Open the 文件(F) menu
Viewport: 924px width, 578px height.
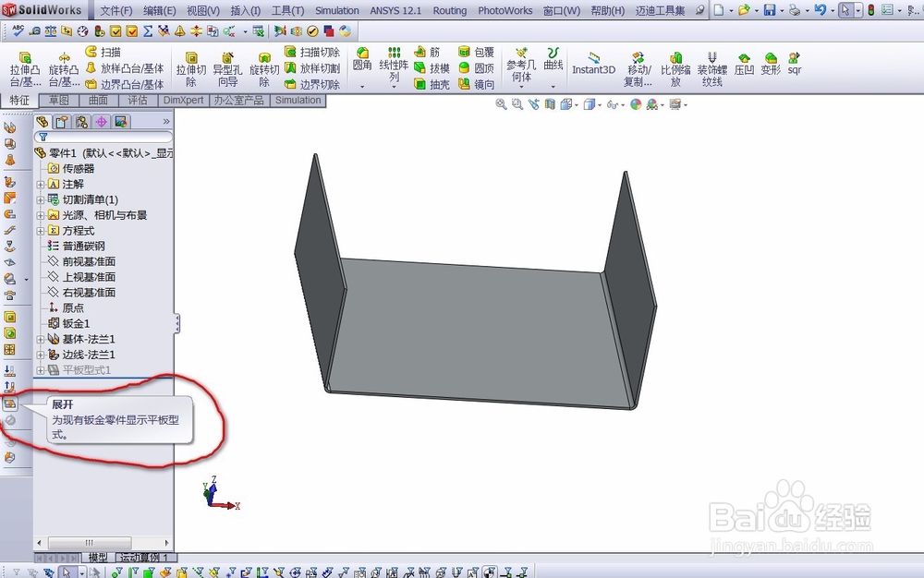116,10
